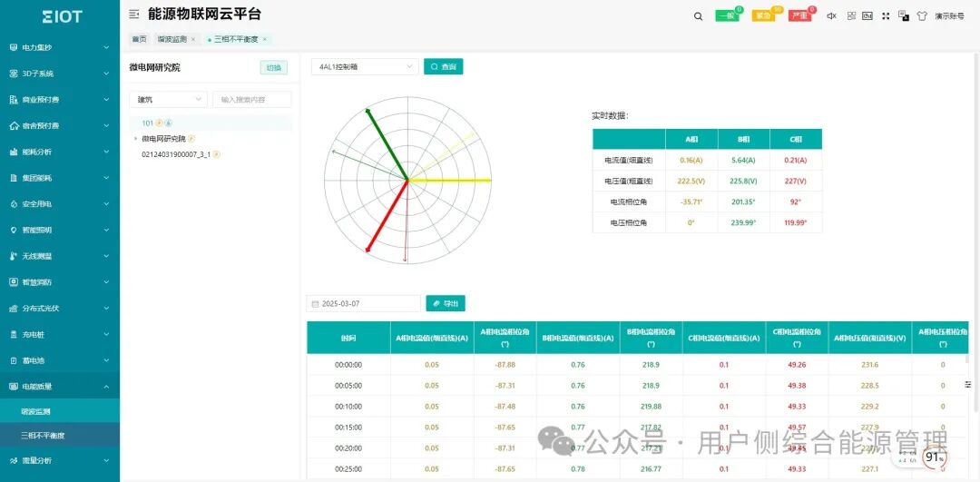Image resolution: width=980 pixels, height=482 pixels.
Task: Click the 119.99° voltage phase angle value
Action: pyautogui.click(x=796, y=222)
